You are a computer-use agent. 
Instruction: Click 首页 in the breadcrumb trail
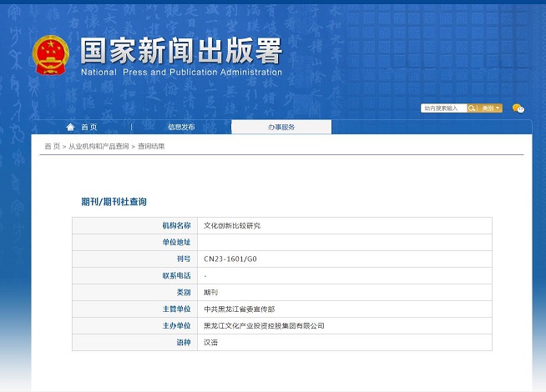coord(52,146)
